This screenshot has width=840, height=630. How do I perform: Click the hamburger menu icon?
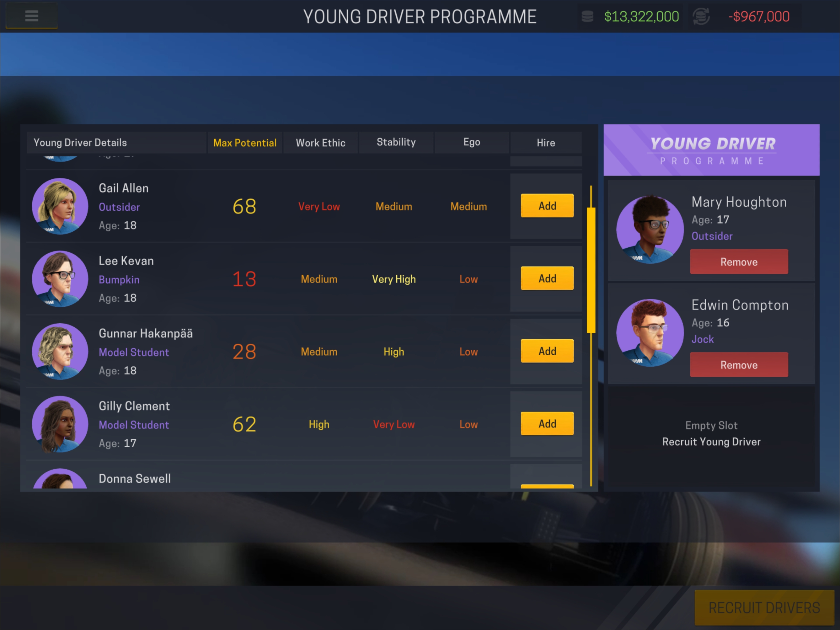coord(30,16)
